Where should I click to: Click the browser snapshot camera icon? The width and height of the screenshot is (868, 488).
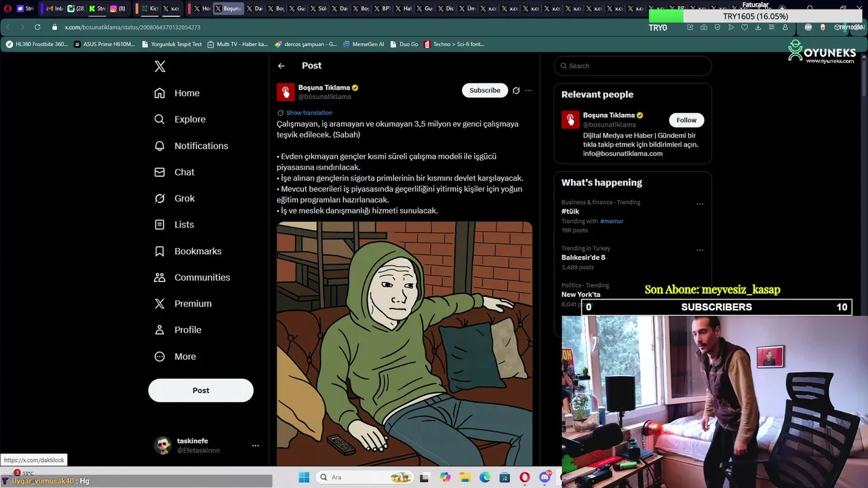pyautogui.click(x=704, y=27)
